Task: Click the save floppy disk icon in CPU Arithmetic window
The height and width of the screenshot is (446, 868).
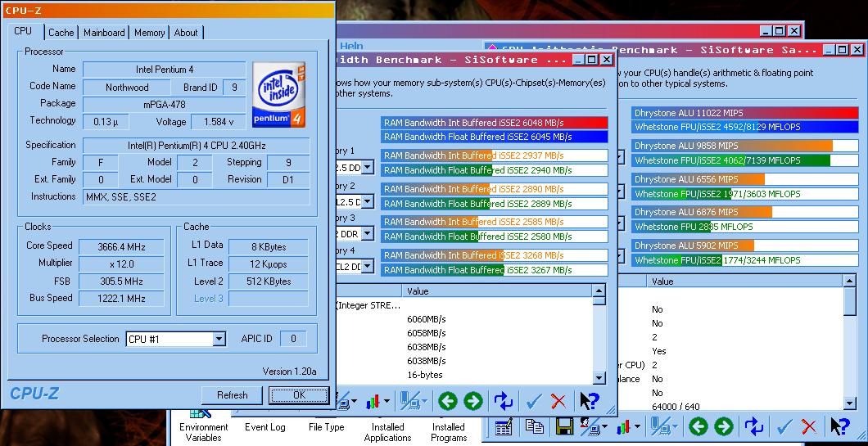Action: [x=564, y=426]
